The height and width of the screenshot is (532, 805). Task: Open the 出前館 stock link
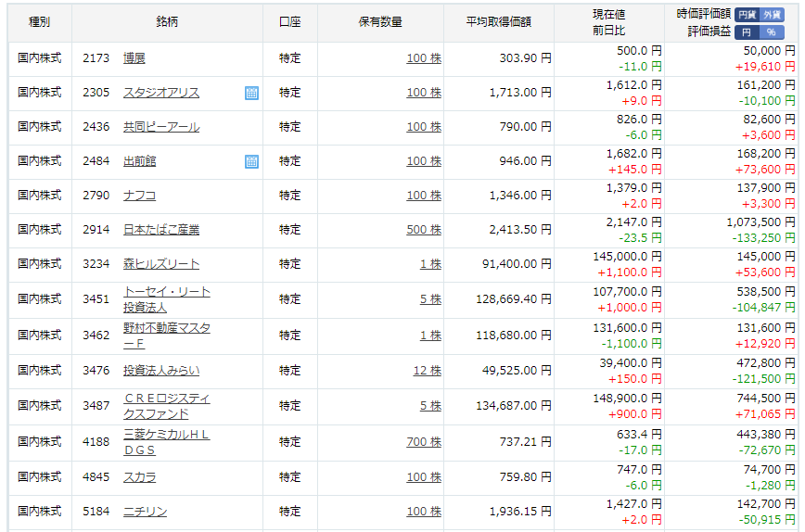point(140,161)
